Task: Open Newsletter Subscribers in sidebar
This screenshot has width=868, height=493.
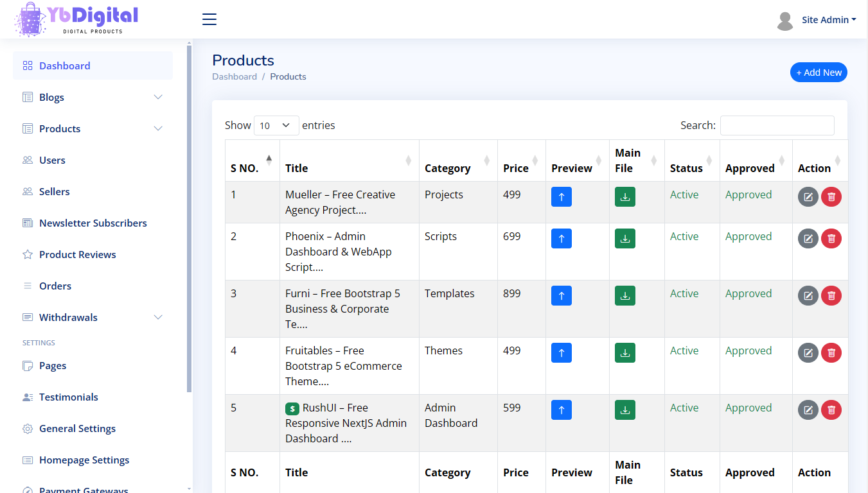Action: [93, 223]
